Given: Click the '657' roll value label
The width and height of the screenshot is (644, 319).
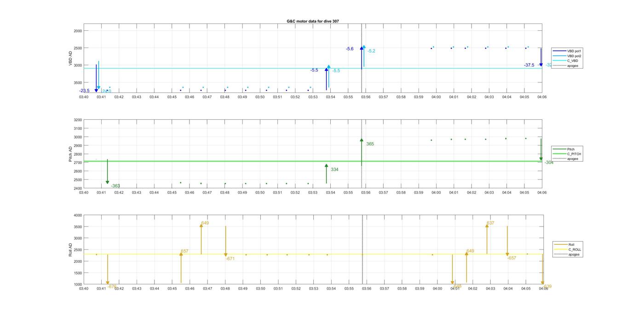Looking at the screenshot, I should click(184, 251).
